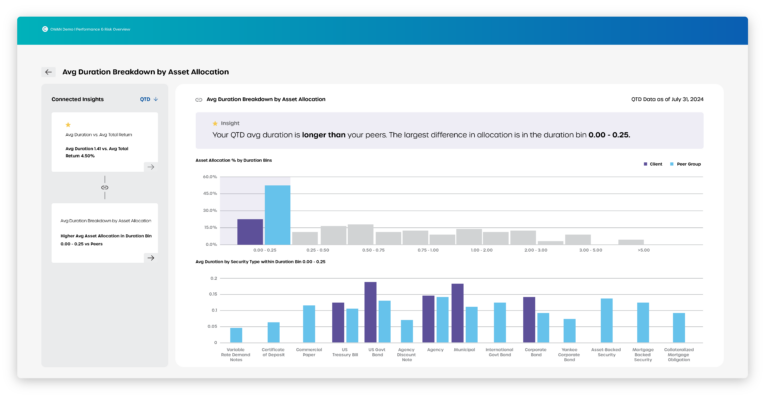Click the "Corporate Bond" x-axis label
The height and width of the screenshot is (398, 768).
535,352
